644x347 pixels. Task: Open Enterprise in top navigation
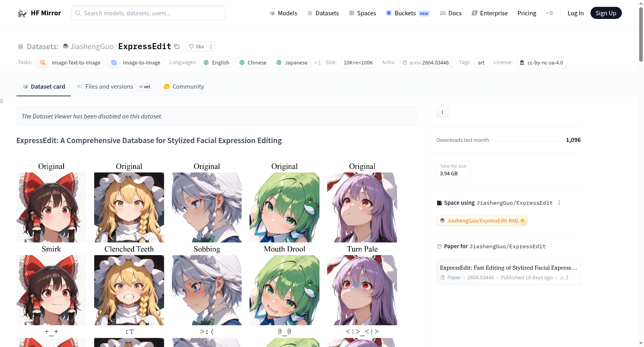click(x=489, y=13)
